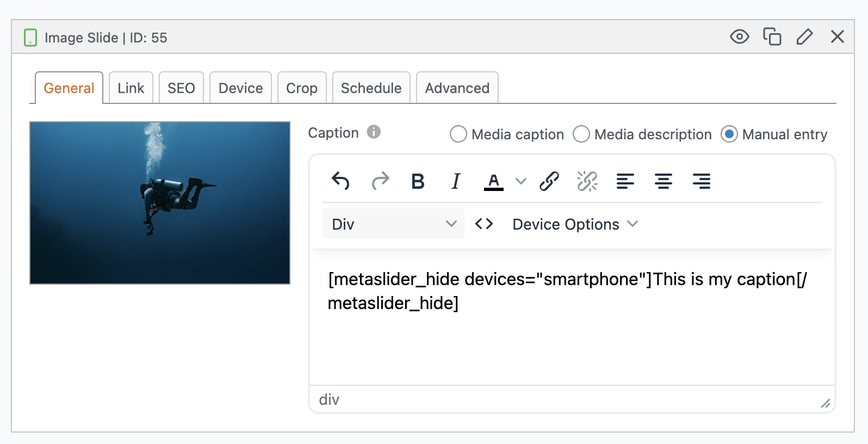
Task: Select the Media caption radio option
Action: pos(458,134)
